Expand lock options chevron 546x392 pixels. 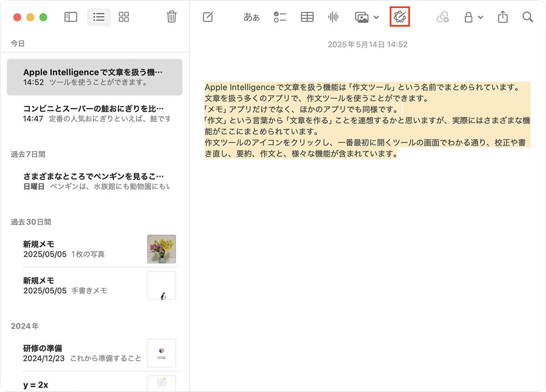coord(480,18)
